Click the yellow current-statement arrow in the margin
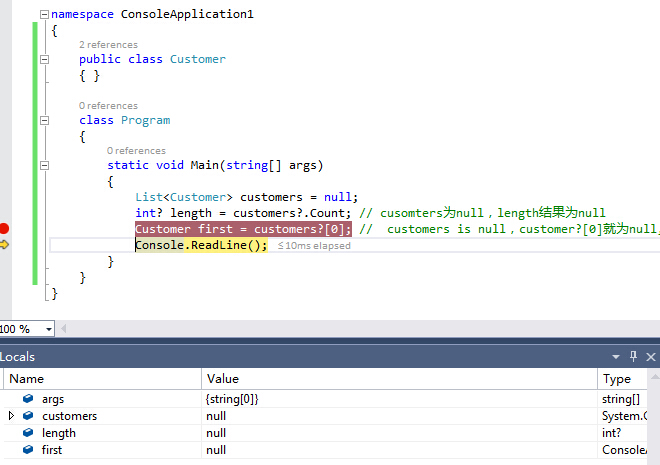 tap(4, 244)
